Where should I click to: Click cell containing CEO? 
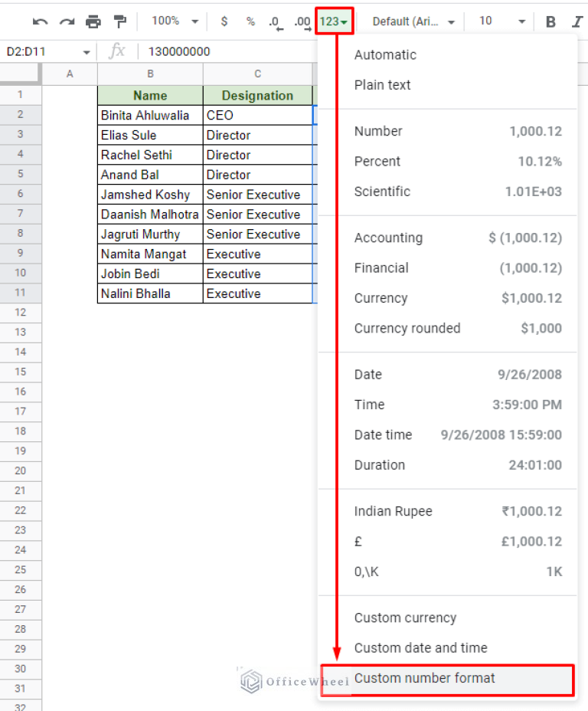258,115
